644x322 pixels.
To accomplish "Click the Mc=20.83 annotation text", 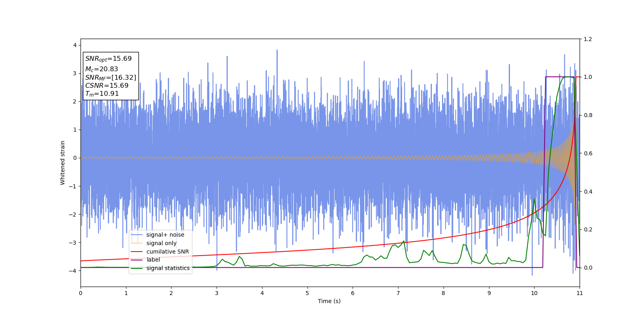I will 101,69.
